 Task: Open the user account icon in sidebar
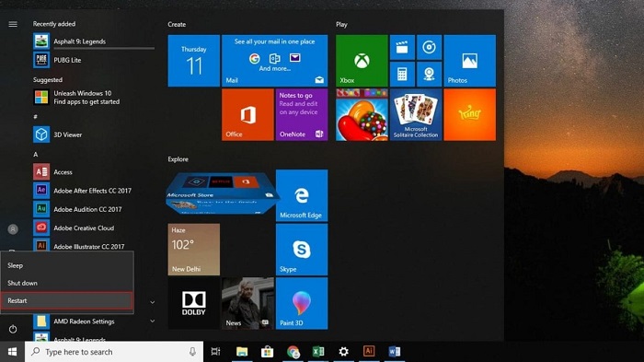coord(13,229)
